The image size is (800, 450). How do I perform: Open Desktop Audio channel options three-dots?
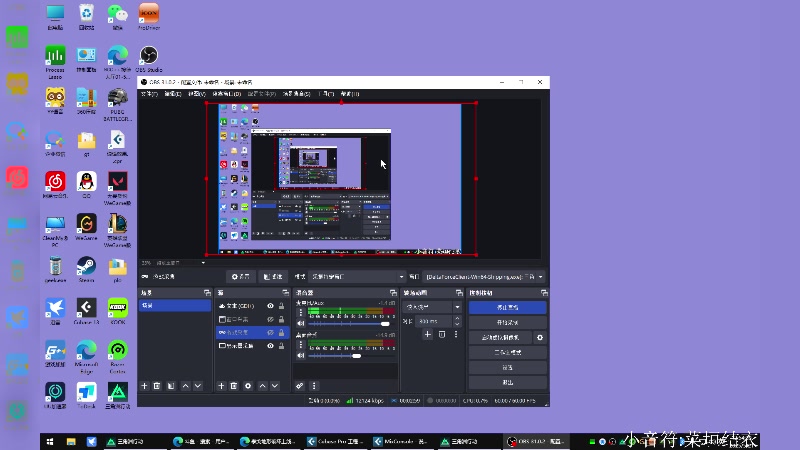(301, 345)
